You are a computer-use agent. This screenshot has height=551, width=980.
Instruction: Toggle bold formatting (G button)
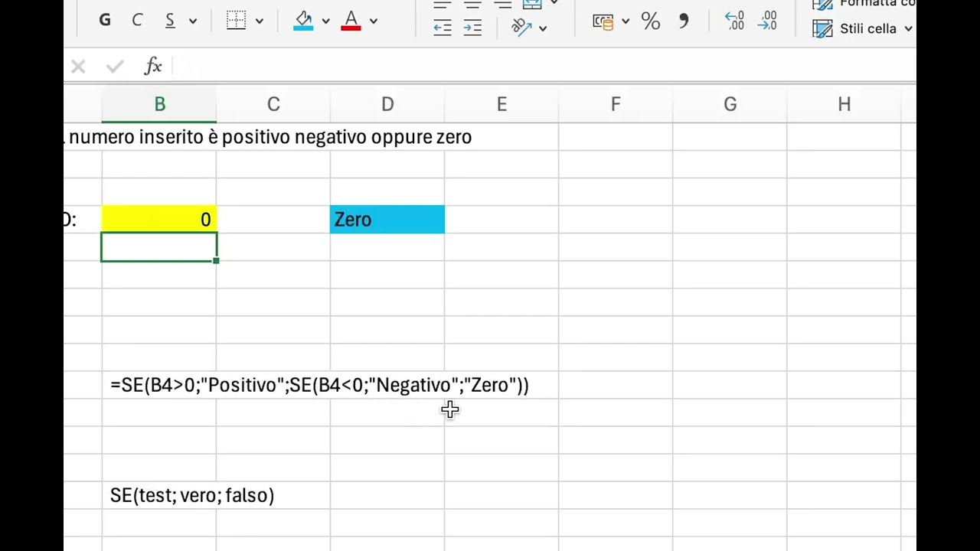[x=105, y=21]
